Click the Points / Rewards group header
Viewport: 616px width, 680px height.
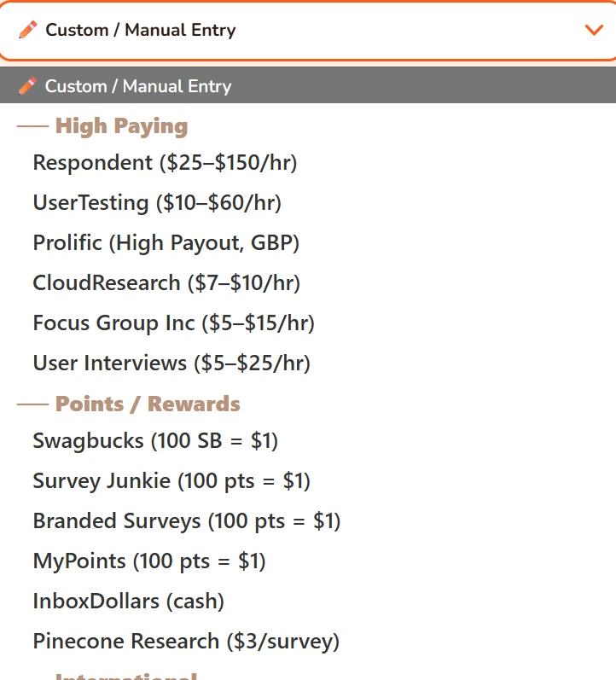coord(148,404)
